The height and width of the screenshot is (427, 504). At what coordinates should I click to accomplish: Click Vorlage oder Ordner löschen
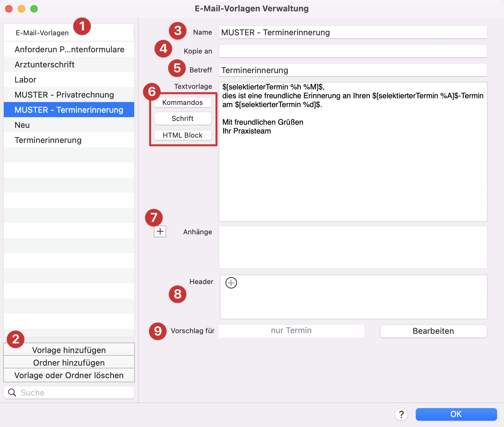(x=69, y=375)
